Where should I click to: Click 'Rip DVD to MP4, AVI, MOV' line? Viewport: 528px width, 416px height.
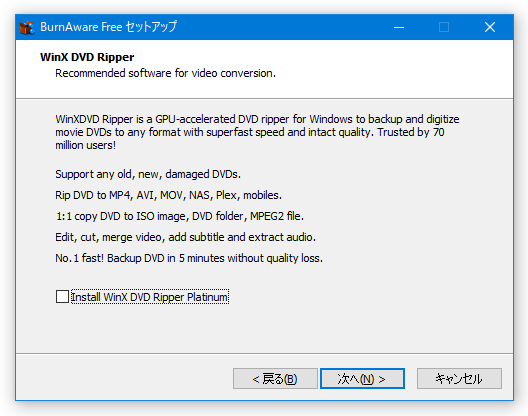pos(168,195)
